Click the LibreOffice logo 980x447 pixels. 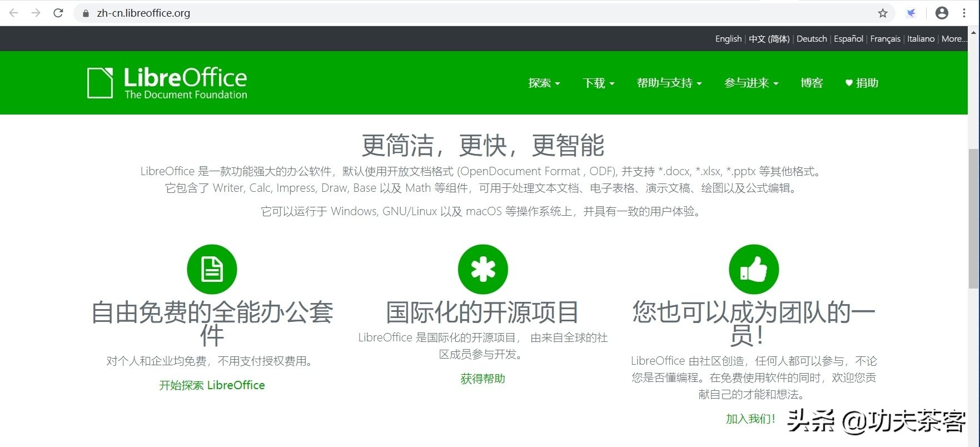167,83
